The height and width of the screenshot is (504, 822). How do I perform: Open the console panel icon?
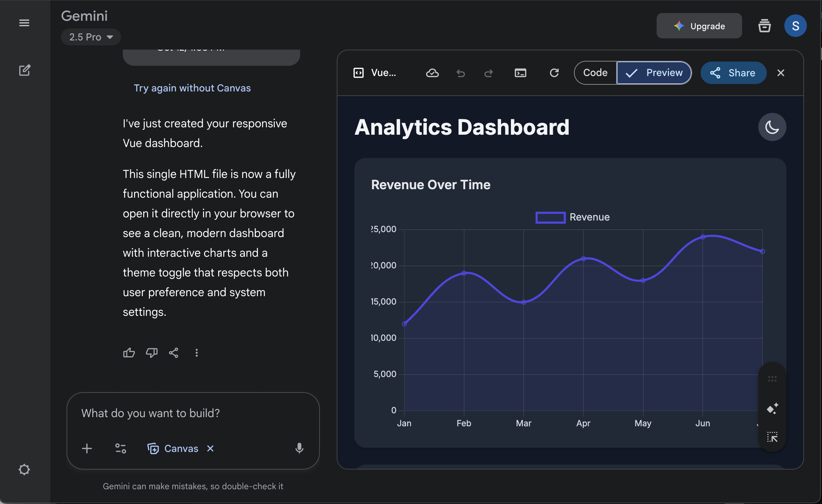(520, 73)
